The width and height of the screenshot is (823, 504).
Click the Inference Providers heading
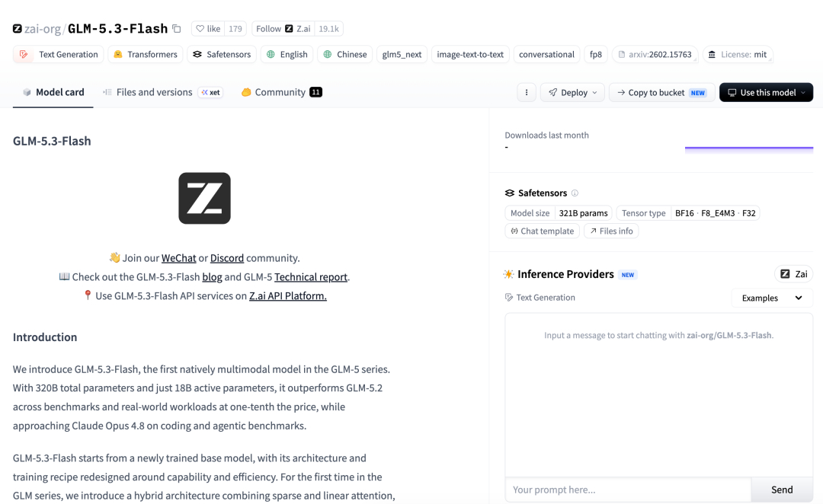[x=565, y=274]
